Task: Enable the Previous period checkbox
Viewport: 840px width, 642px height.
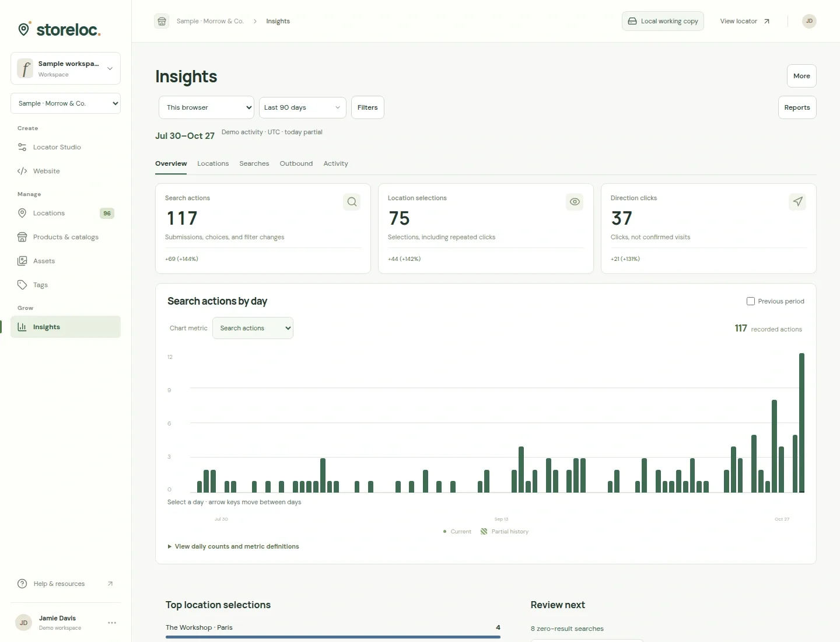Action: (751, 301)
